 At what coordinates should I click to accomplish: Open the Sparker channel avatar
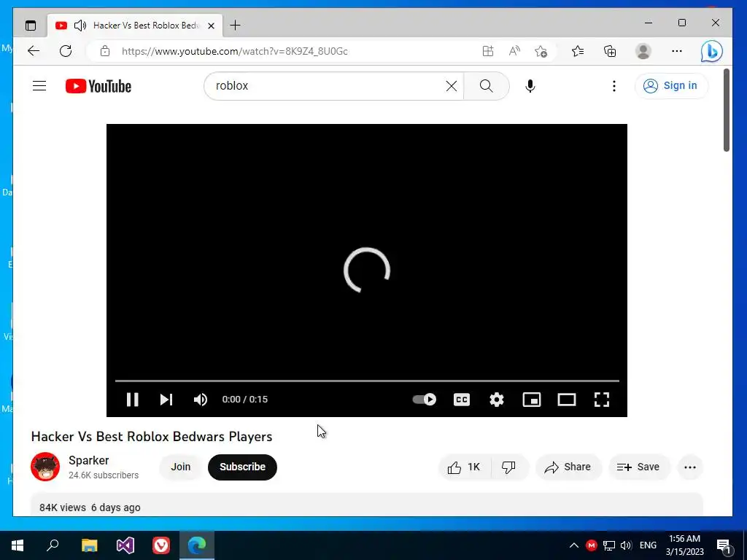tap(45, 467)
